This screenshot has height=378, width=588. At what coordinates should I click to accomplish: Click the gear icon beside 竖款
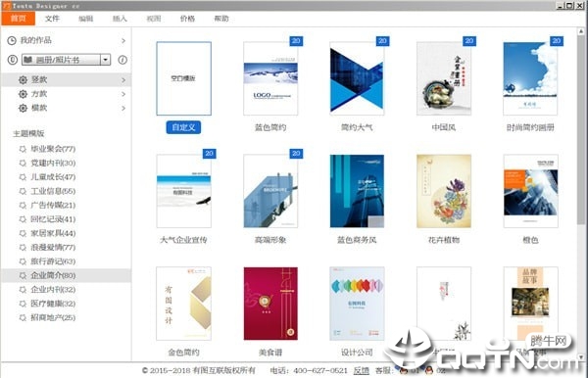[x=23, y=79]
